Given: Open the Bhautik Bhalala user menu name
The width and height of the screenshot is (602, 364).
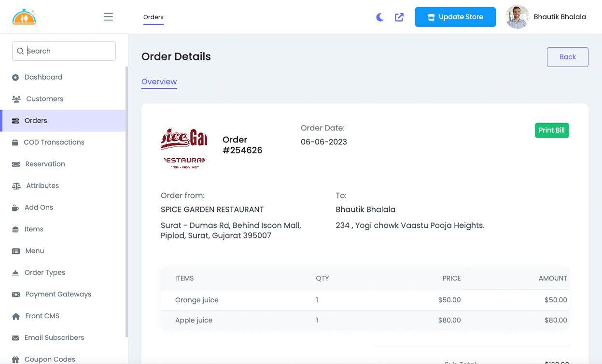Looking at the screenshot, I should click(560, 17).
